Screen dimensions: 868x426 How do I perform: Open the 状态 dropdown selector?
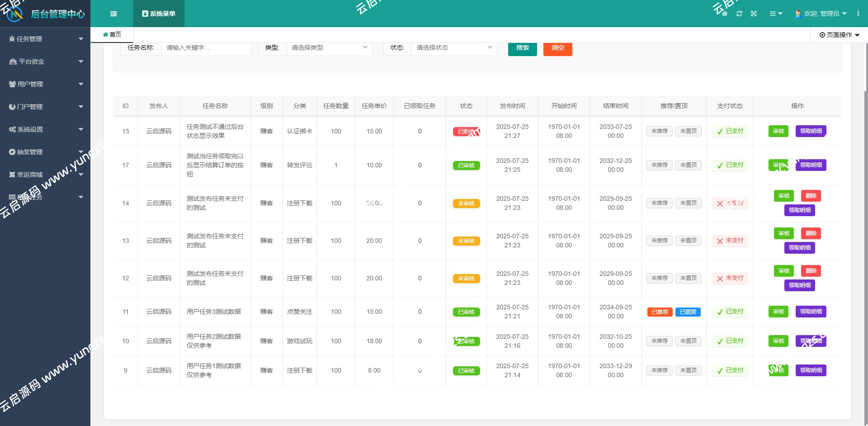click(x=454, y=47)
